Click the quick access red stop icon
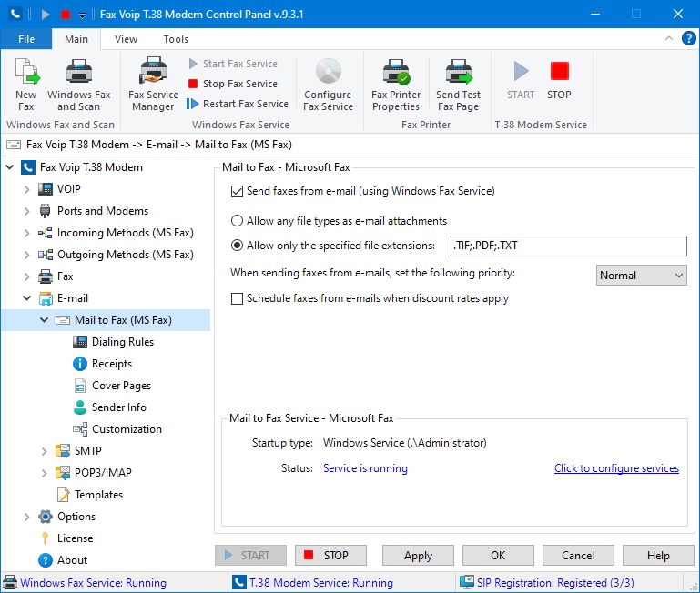The height and width of the screenshot is (593, 700). (66, 15)
